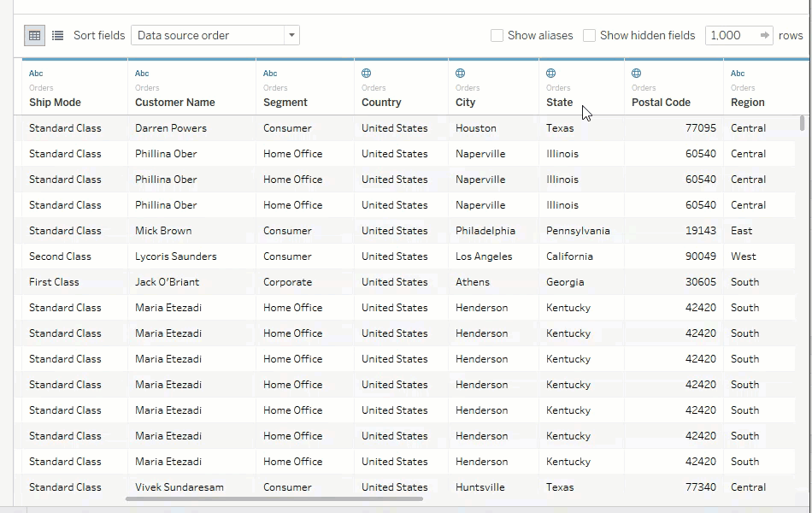Click the vertical scrollbar thumb
The height and width of the screenshot is (513, 812).
(x=802, y=123)
